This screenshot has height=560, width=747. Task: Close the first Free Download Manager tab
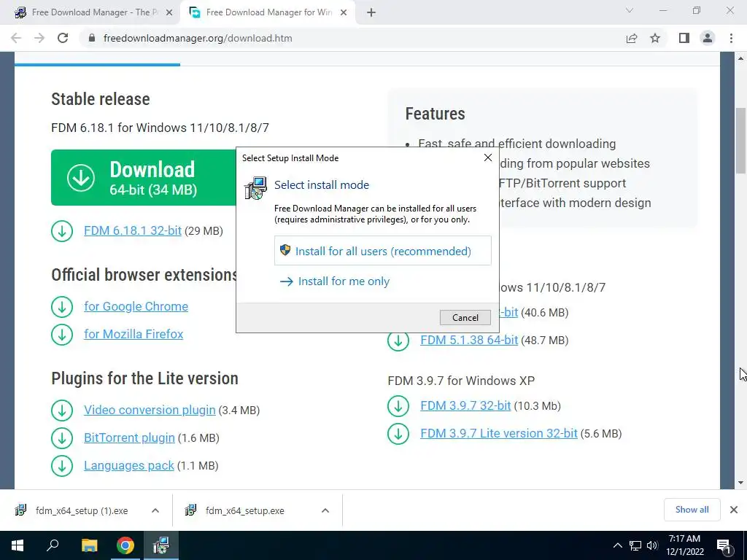169,13
